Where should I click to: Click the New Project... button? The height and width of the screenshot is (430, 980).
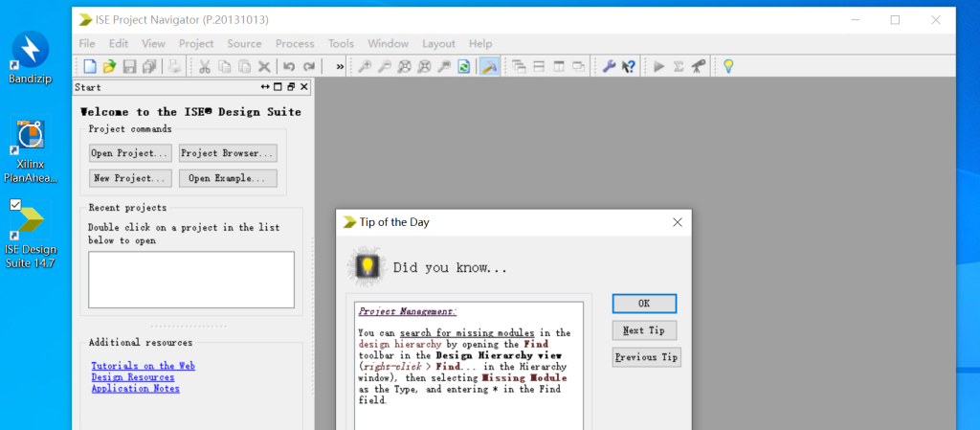[130, 178]
